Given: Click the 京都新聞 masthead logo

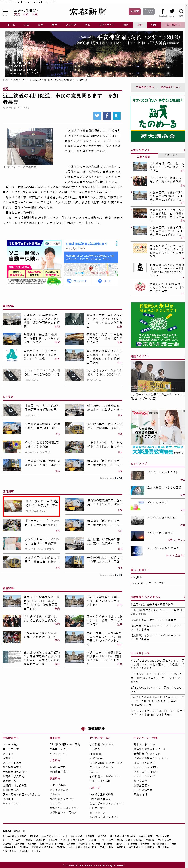Looking at the screenshot, I should tap(88, 12).
